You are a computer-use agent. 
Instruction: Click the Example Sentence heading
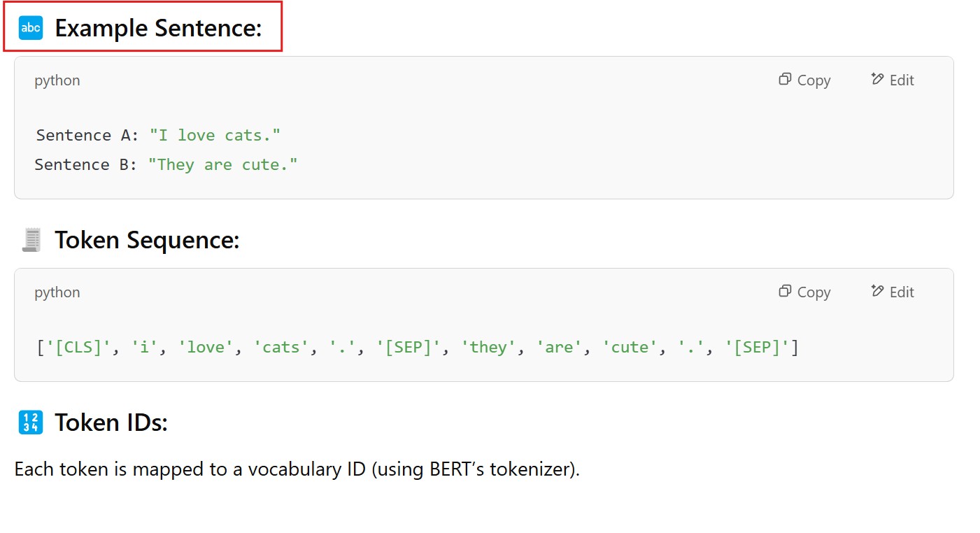[158, 28]
